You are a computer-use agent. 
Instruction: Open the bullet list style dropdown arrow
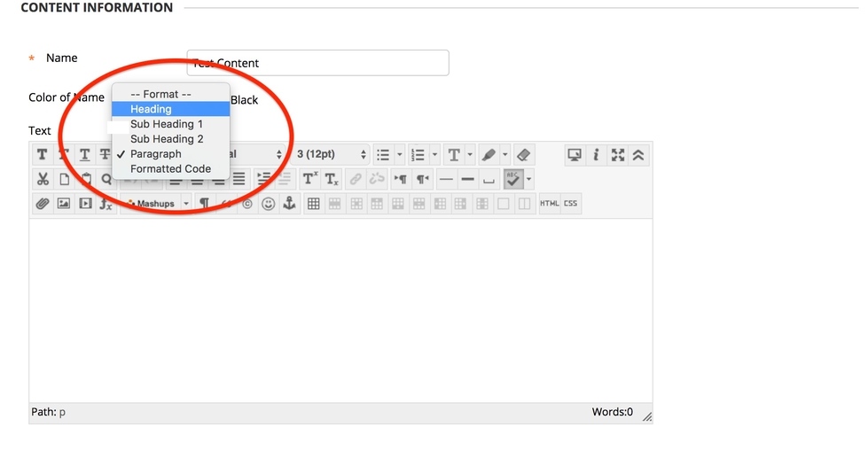(400, 155)
